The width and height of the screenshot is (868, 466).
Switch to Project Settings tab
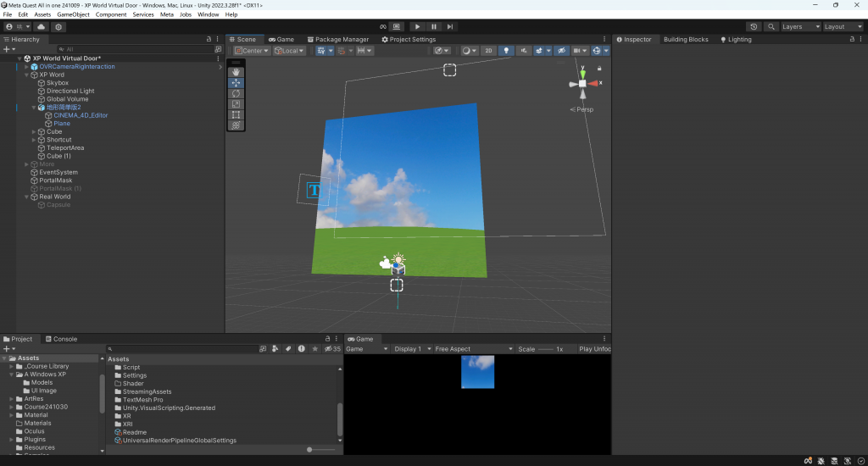(409, 39)
